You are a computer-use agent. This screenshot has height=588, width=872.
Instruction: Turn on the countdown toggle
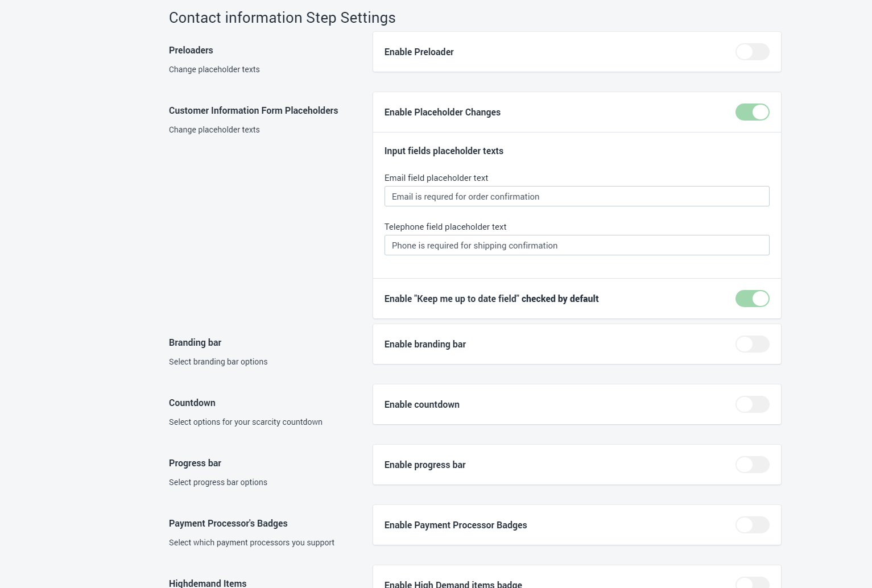pyautogui.click(x=752, y=404)
